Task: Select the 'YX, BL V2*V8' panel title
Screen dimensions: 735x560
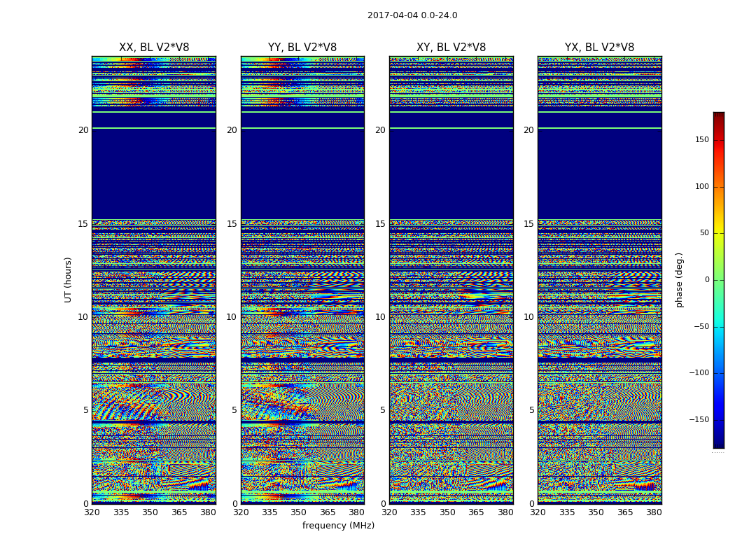Action: point(599,48)
